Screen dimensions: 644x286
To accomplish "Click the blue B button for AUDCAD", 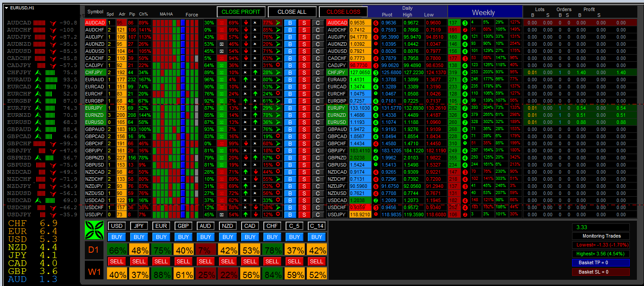I will (x=290, y=23).
